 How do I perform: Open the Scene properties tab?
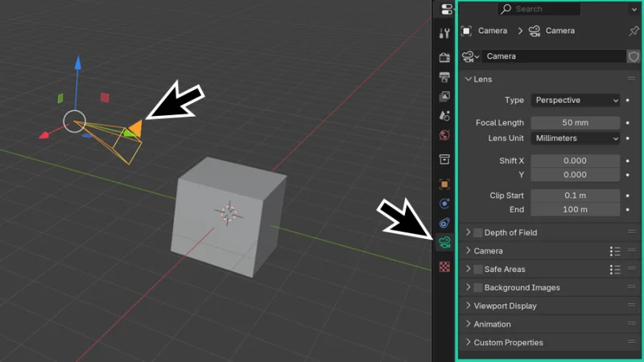pos(444,116)
